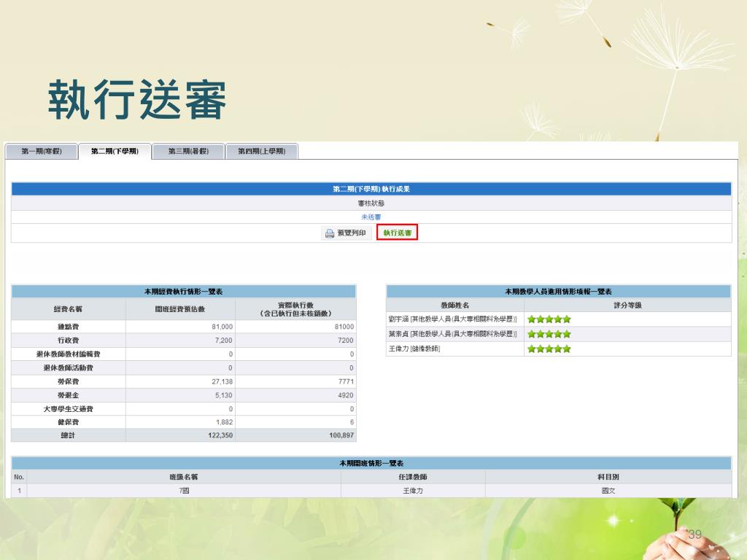This screenshot has height=560, width=747.
Task: Click teacher name 劉宇涵 in staff table
Action: coord(400,319)
